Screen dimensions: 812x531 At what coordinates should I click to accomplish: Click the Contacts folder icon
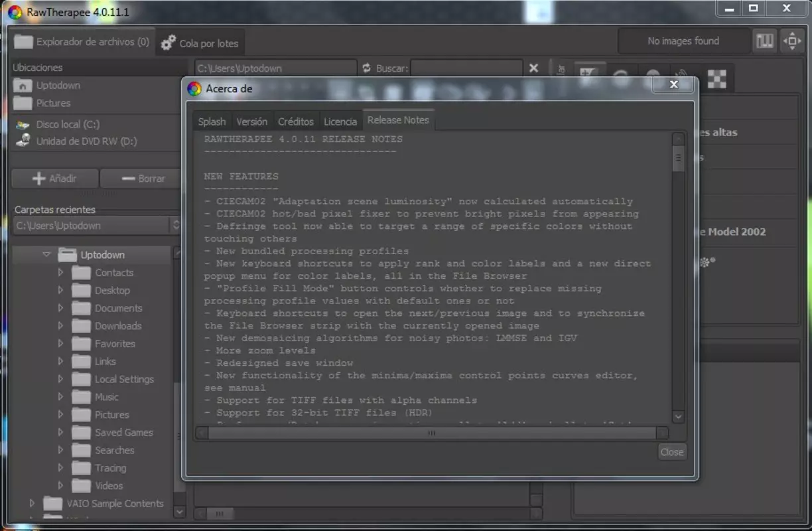(x=81, y=272)
